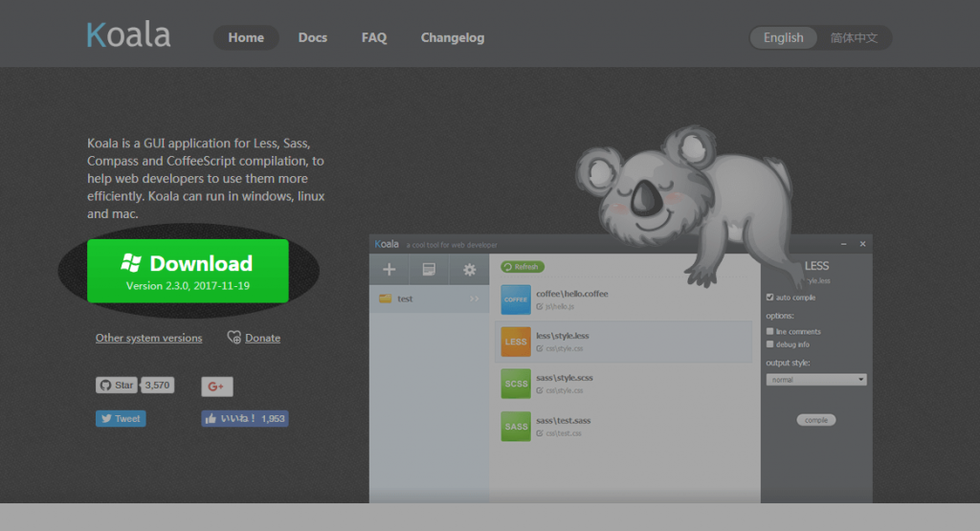Share via the Google Plus button
This screenshot has height=531, width=980.
pos(217,387)
